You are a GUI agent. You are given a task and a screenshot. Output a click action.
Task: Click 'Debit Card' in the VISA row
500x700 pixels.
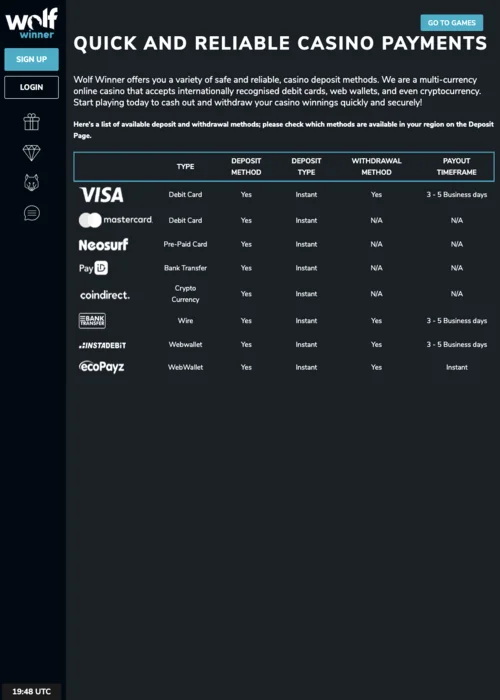click(x=185, y=195)
